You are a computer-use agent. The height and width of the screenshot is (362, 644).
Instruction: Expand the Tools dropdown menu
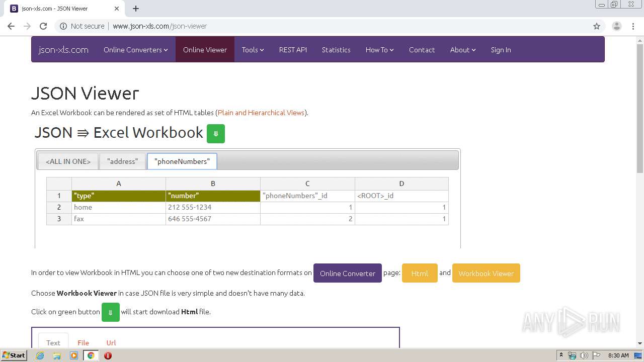(x=253, y=50)
